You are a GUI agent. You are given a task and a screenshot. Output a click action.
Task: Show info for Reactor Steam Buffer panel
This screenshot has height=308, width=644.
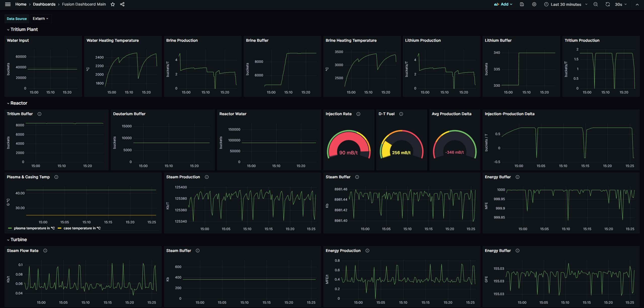coord(357,177)
